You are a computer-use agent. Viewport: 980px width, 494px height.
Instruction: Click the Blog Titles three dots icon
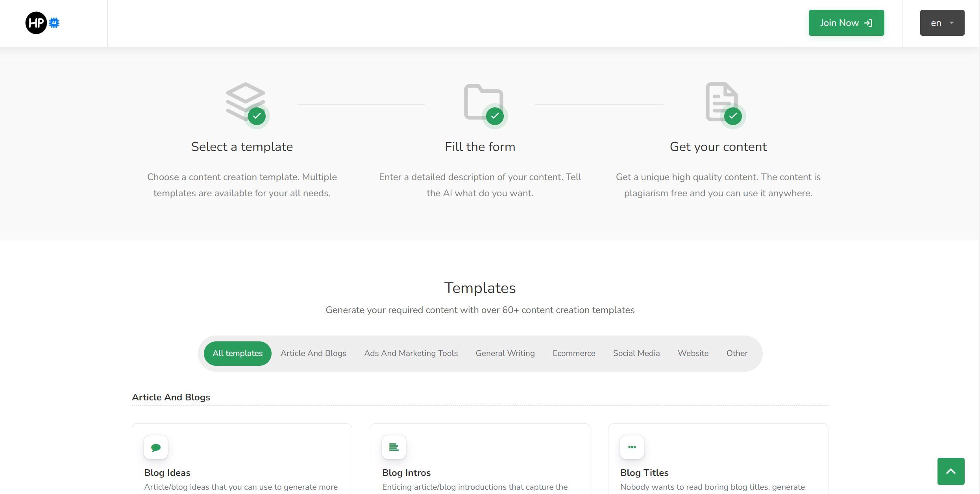[632, 447]
